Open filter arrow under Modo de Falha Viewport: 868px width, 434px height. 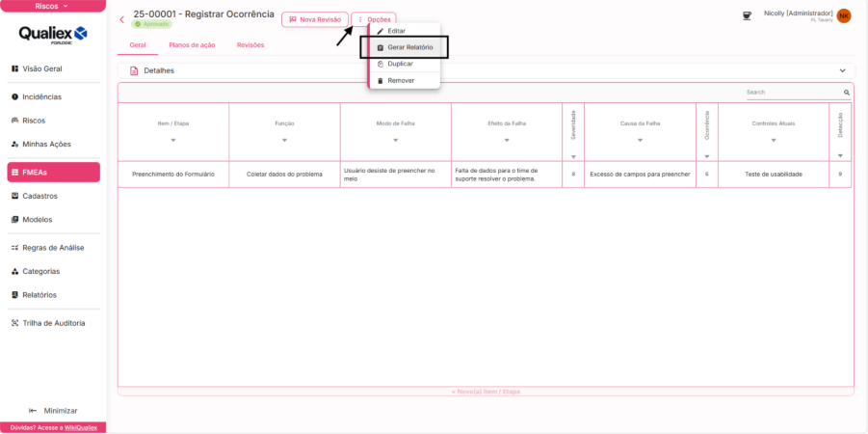pyautogui.click(x=395, y=141)
